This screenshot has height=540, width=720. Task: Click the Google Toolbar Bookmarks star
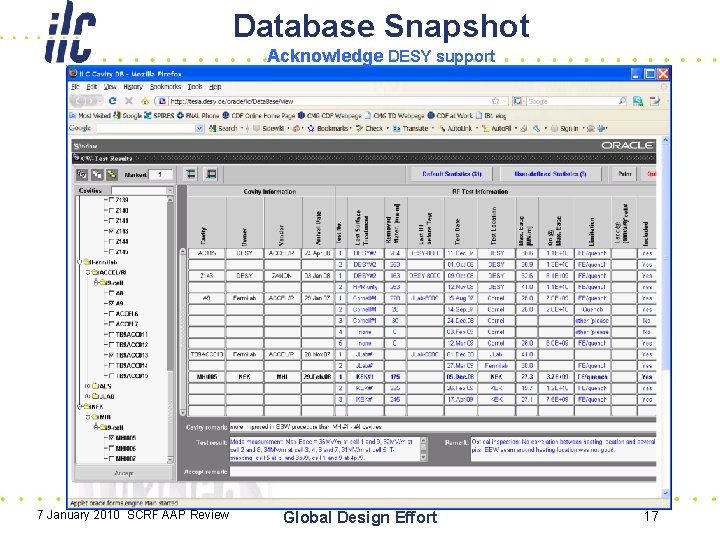coord(310,129)
